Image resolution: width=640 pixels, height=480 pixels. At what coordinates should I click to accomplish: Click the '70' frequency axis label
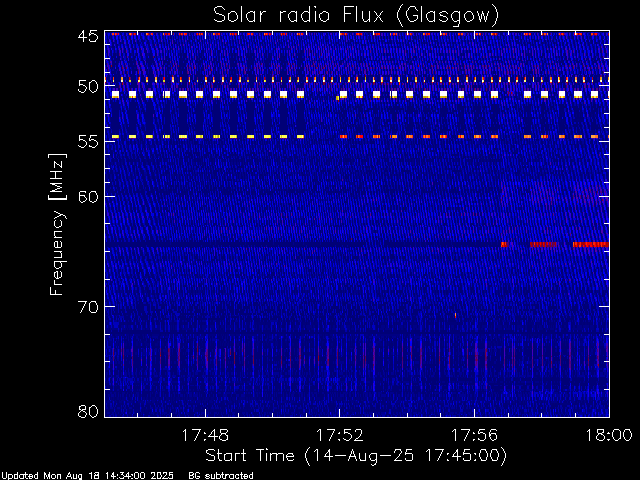coord(88,307)
